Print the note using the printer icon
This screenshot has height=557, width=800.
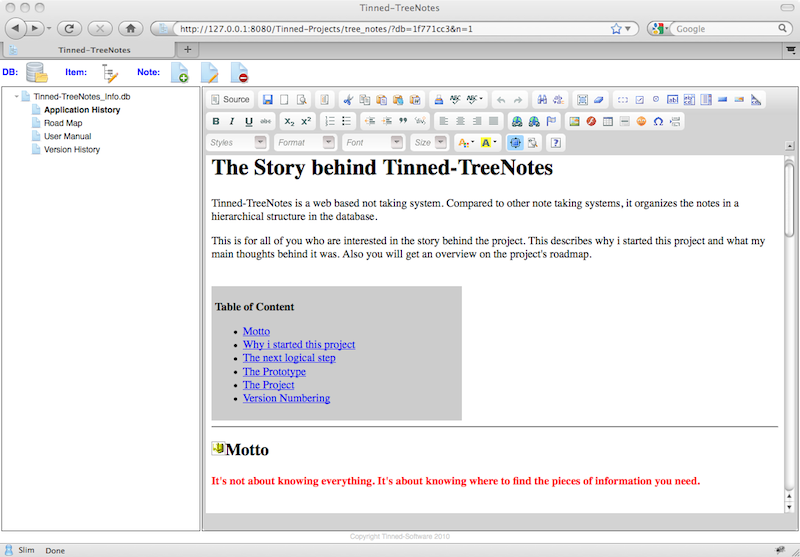point(438,99)
